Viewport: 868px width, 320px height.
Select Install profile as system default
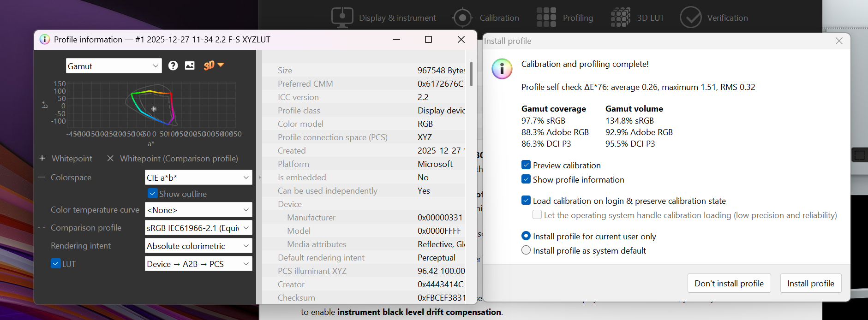pyautogui.click(x=526, y=250)
